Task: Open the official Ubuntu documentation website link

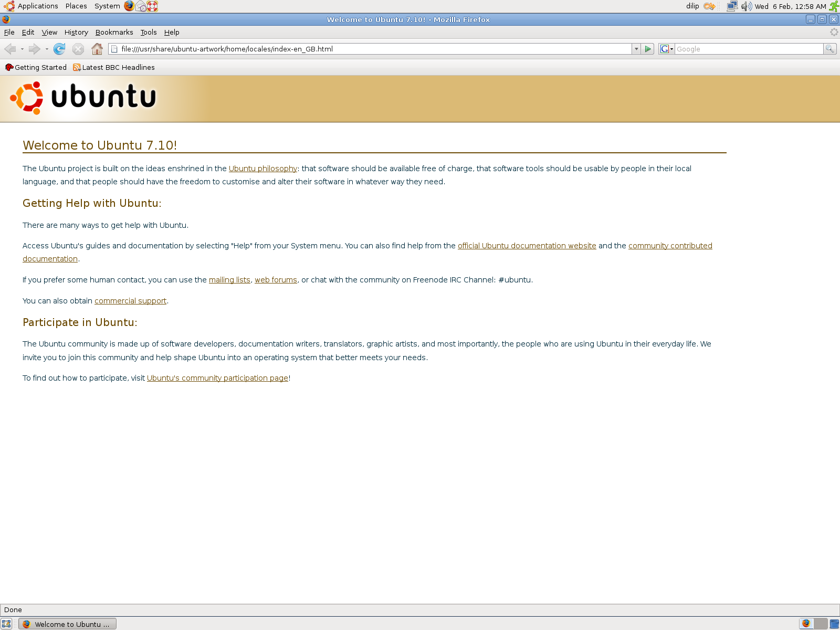Action: coord(527,246)
